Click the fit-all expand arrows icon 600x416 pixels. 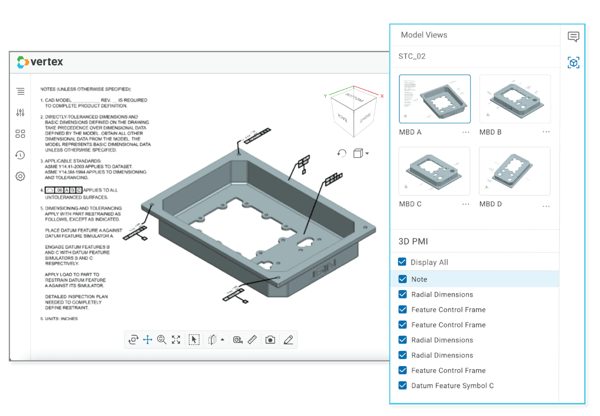tap(176, 339)
